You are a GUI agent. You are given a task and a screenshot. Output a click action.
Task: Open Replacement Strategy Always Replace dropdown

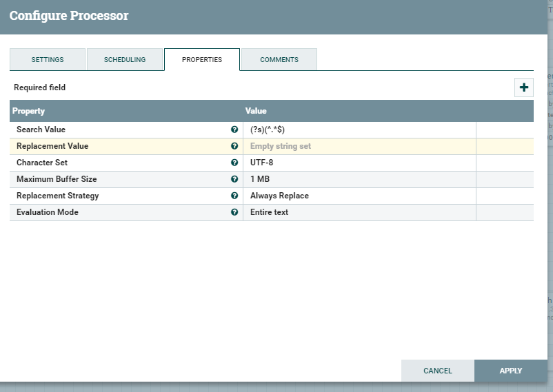coord(359,196)
